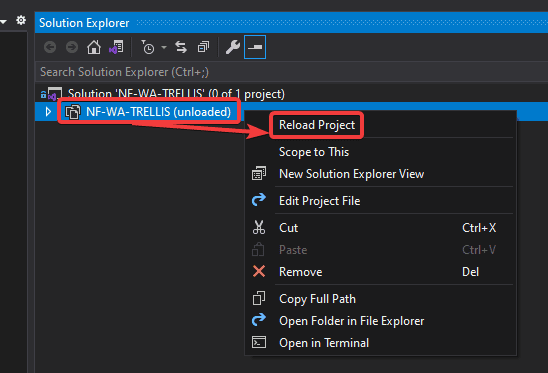Toggle the Preview Selected Items button
The image size is (548, 373).
255,47
